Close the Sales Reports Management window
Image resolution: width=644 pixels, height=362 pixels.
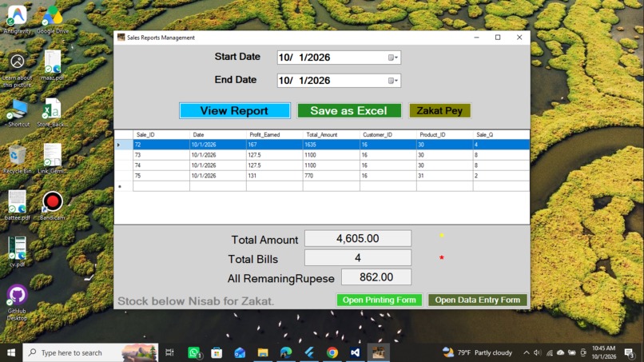tap(519, 38)
